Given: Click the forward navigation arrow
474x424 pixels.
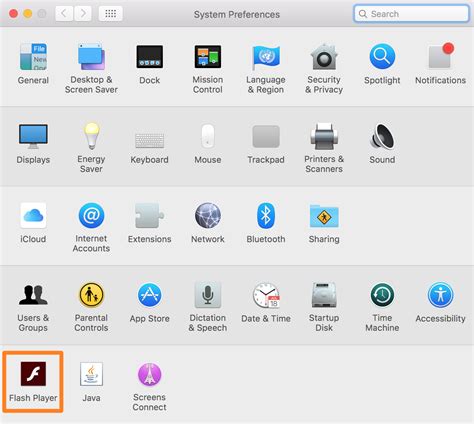Looking at the screenshot, I should (83, 14).
